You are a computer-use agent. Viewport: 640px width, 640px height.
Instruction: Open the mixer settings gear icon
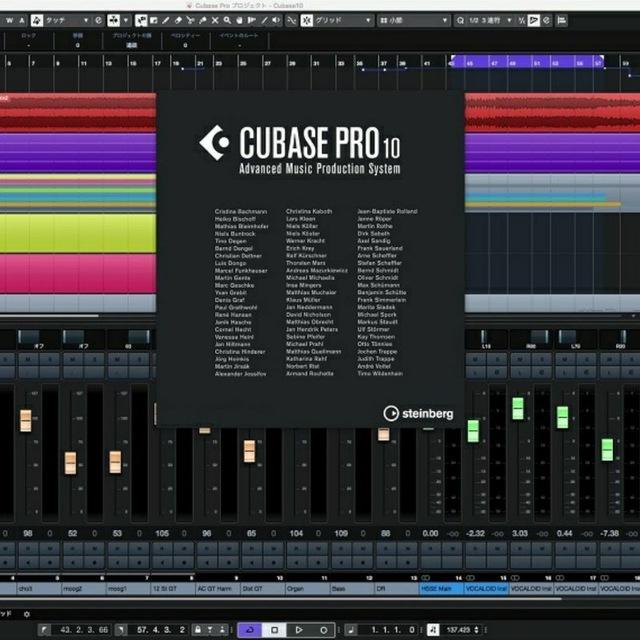coord(27,614)
